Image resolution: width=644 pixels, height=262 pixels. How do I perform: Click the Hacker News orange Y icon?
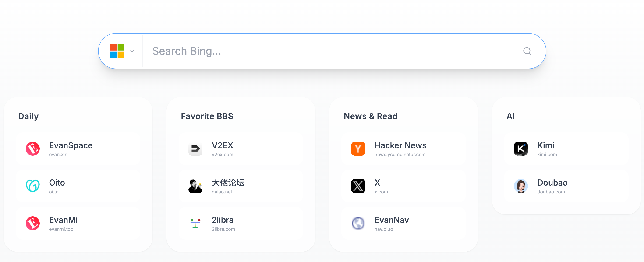click(x=358, y=149)
